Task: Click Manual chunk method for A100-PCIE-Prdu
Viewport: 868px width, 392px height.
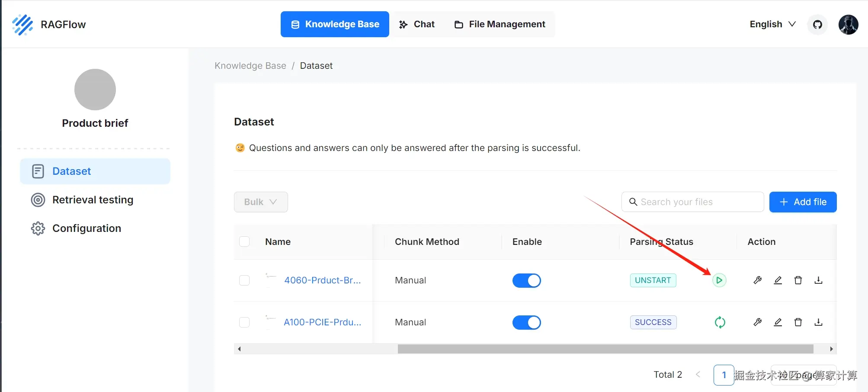Action: coord(410,322)
